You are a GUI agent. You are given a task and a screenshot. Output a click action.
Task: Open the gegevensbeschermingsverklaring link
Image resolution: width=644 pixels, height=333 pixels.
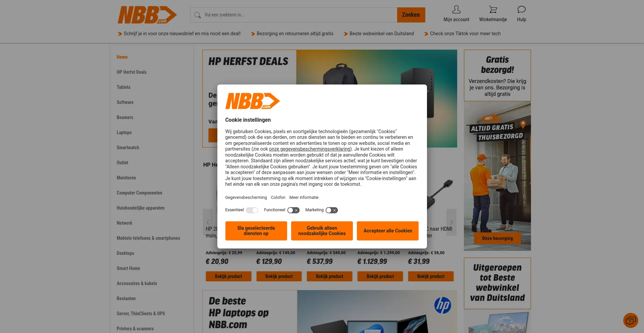310,149
